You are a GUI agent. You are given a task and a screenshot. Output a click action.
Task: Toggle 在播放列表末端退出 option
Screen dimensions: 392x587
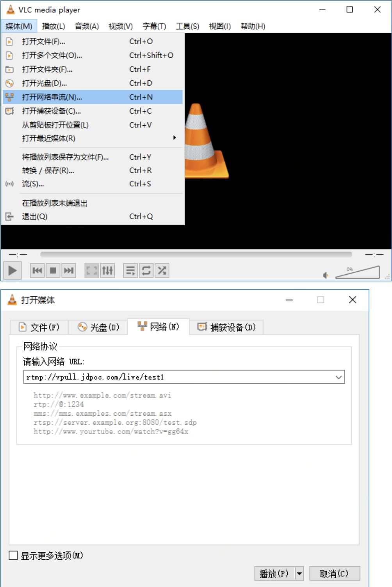coord(93,203)
